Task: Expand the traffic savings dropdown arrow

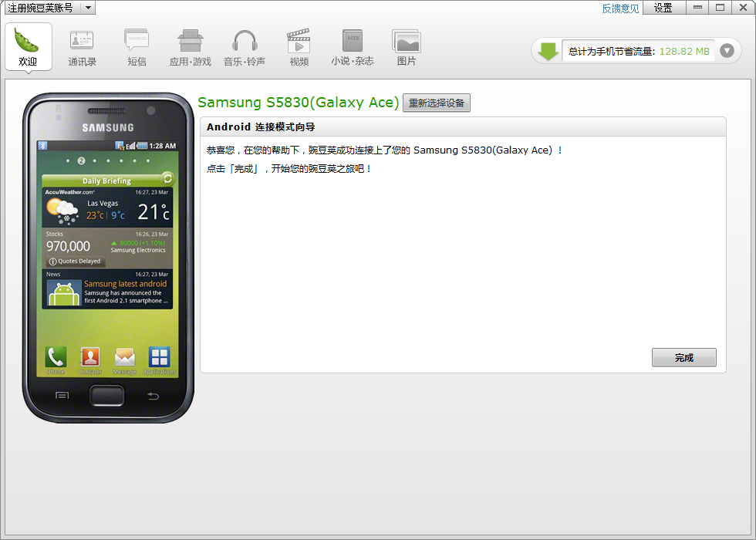Action: (x=727, y=51)
